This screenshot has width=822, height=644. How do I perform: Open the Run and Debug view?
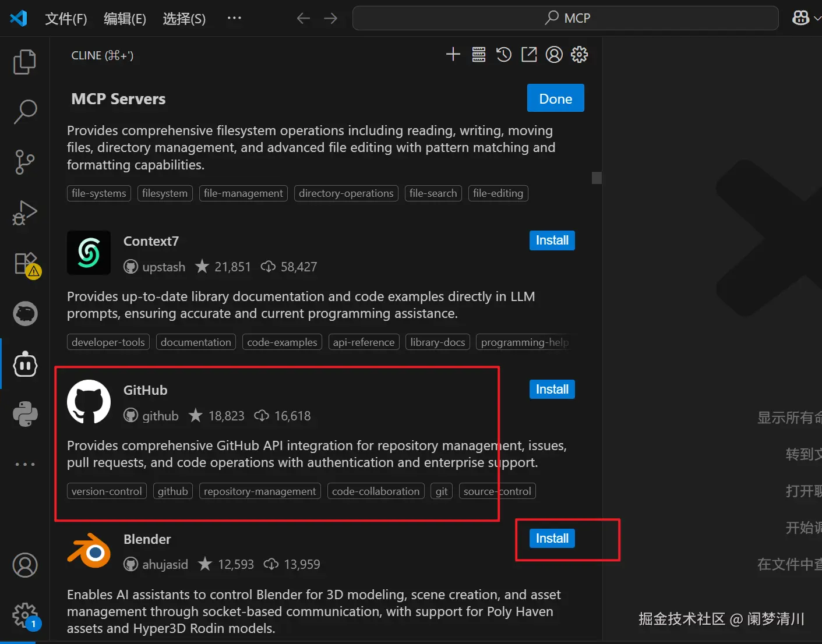tap(24, 213)
